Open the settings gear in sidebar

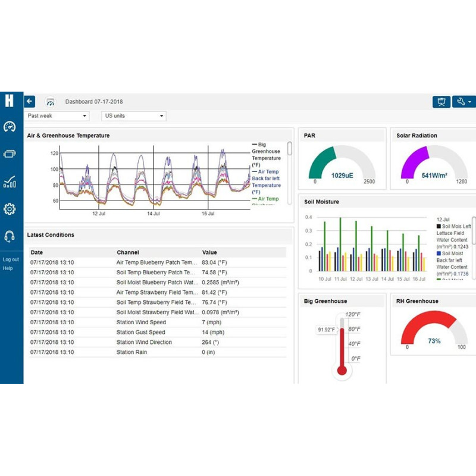coord(10,209)
